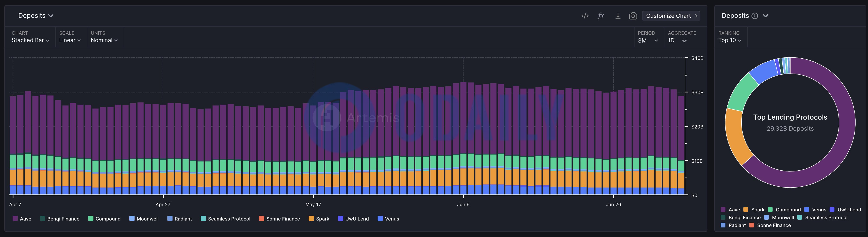This screenshot has width=868, height=237.
Task: Toggle Sonne Finance in bar chart legend
Action: 279,219
